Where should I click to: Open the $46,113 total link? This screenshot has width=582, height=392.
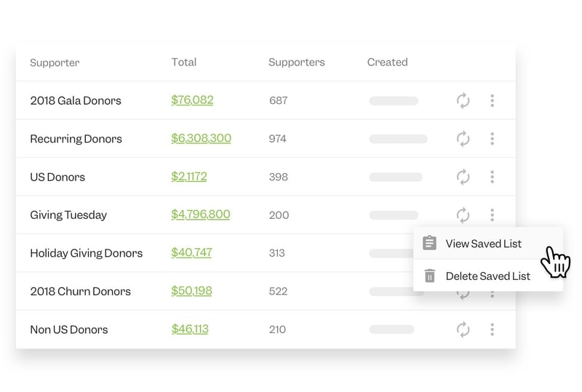pos(190,329)
